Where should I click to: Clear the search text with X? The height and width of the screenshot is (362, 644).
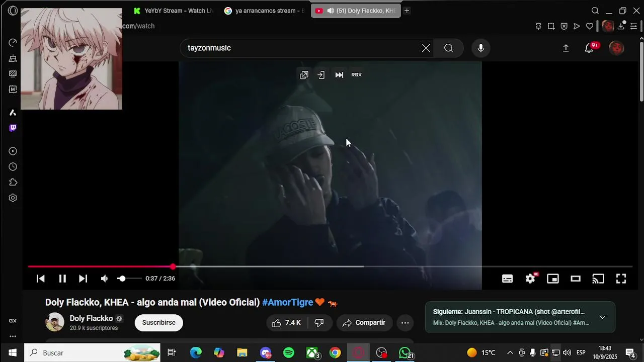tap(426, 48)
